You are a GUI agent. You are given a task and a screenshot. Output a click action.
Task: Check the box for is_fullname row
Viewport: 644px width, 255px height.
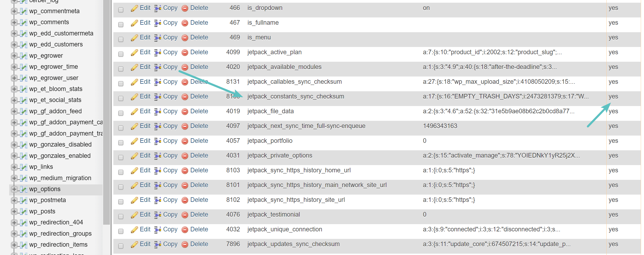[x=121, y=24]
